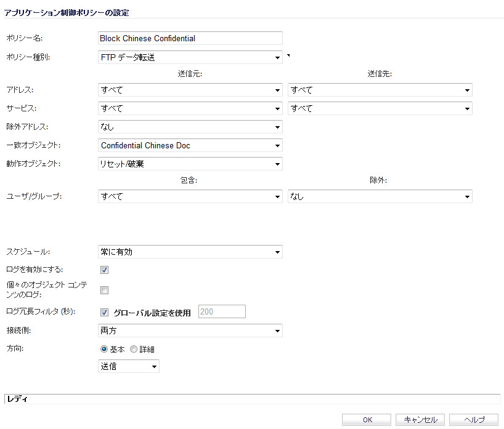Enable the 個々のオブジェクト コンテンツのログ checkbox

point(104,290)
